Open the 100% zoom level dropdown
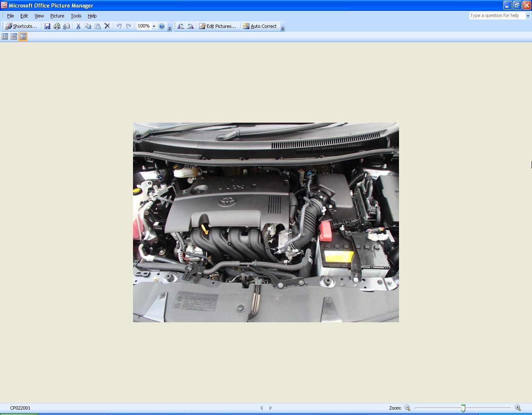Image resolution: width=532 pixels, height=415 pixels. [x=154, y=26]
